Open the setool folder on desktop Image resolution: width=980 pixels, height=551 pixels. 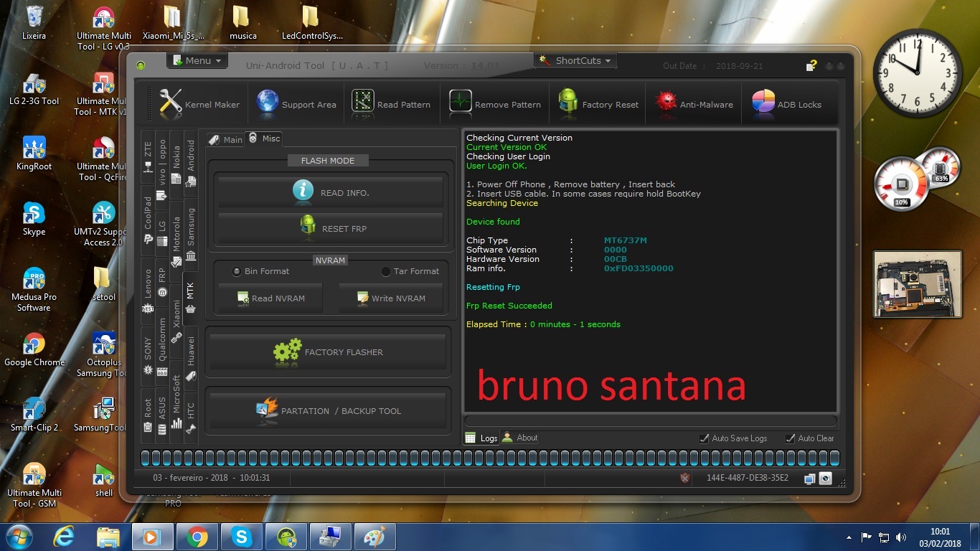[x=103, y=284]
